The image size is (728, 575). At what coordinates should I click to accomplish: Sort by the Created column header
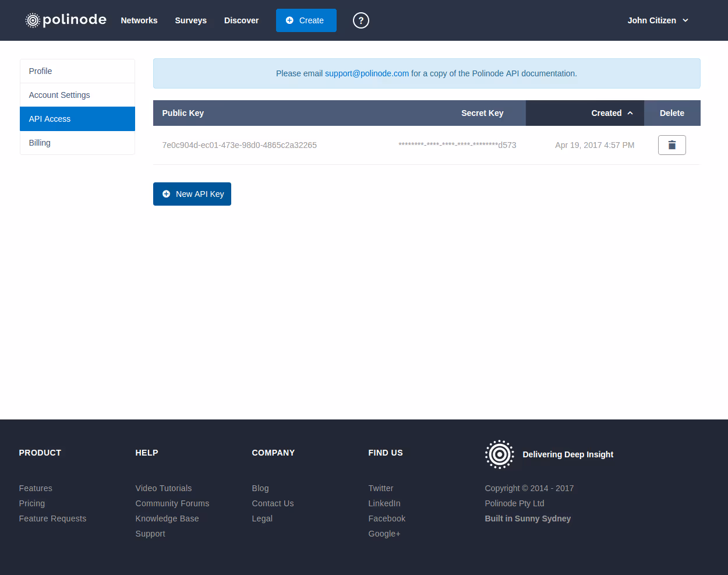coord(585,113)
